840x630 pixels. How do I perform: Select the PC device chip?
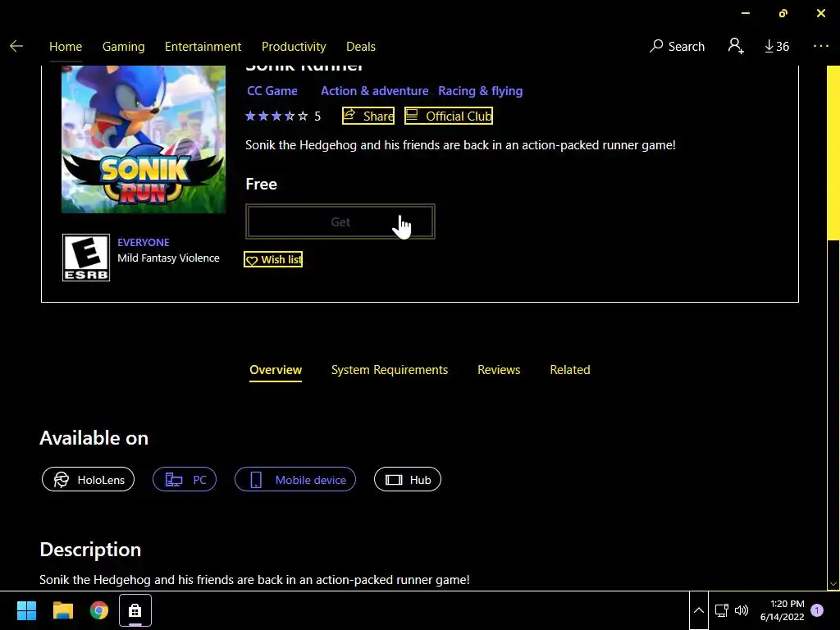[x=185, y=479]
